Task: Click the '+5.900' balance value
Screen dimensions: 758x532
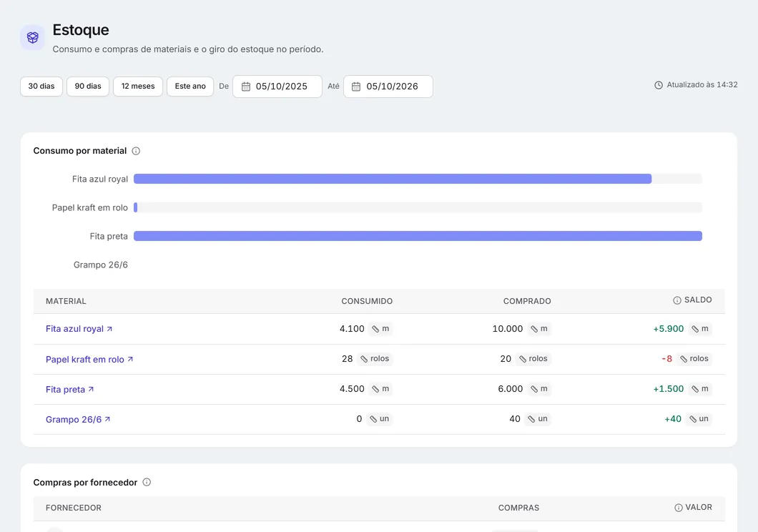Action: click(x=669, y=329)
